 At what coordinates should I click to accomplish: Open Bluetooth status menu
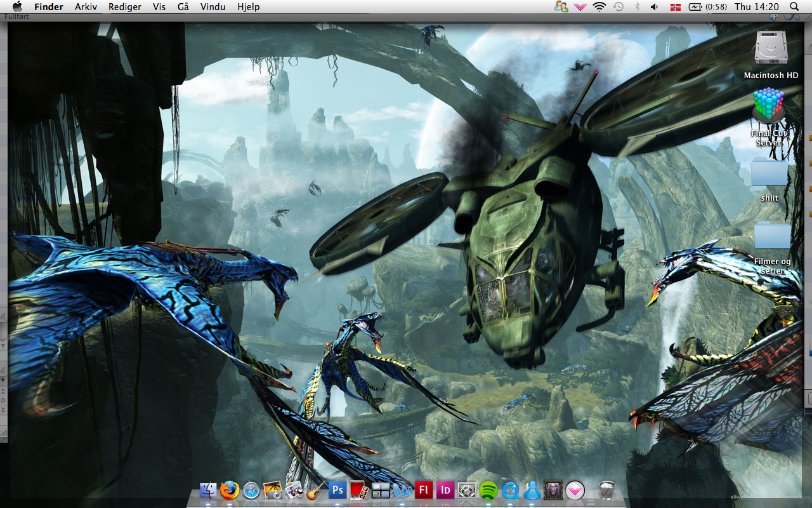click(x=637, y=6)
